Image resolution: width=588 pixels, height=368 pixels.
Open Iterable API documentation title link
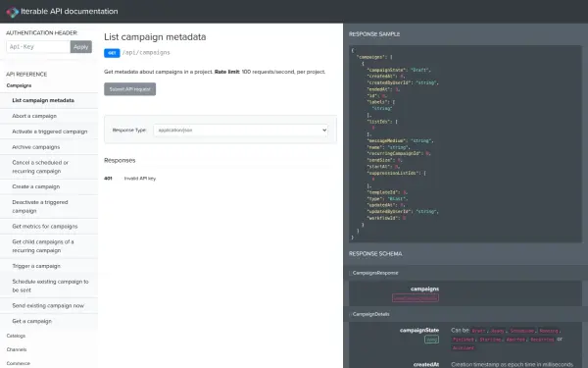tap(69, 11)
